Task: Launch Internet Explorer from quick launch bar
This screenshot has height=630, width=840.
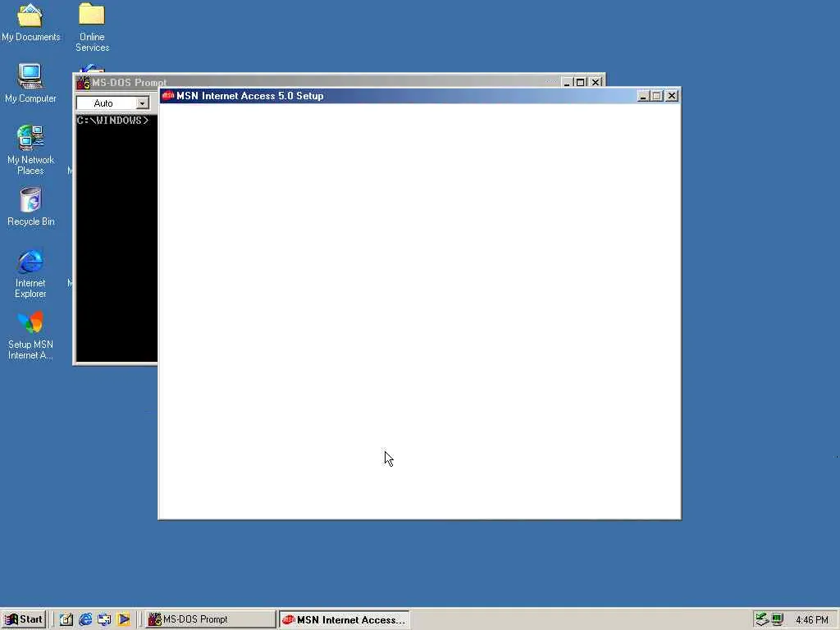Action: [x=85, y=619]
